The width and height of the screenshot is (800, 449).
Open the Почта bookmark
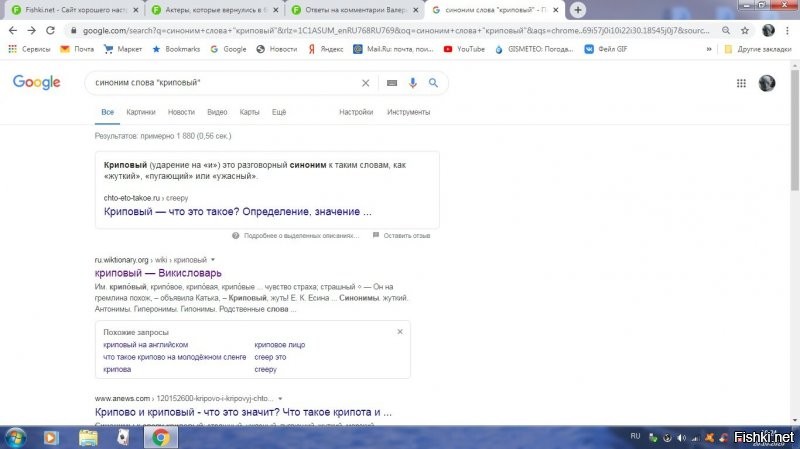[x=77, y=49]
